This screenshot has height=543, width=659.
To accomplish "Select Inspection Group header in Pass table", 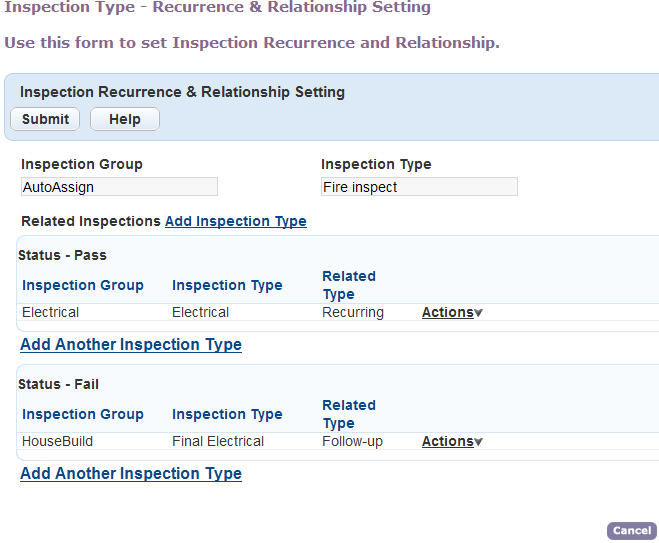I will [x=83, y=285].
